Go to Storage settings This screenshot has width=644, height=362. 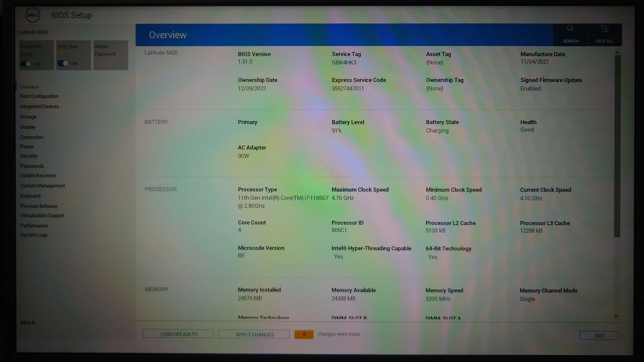point(28,117)
